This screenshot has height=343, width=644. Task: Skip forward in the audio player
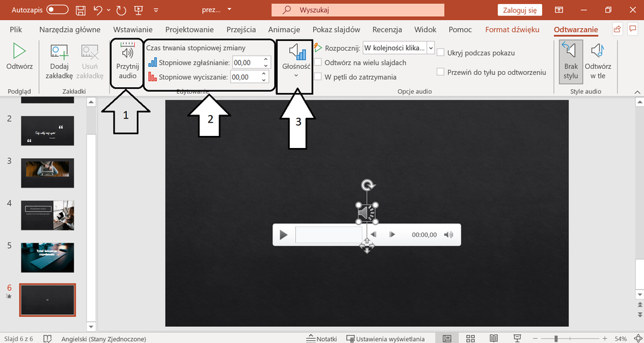point(392,234)
